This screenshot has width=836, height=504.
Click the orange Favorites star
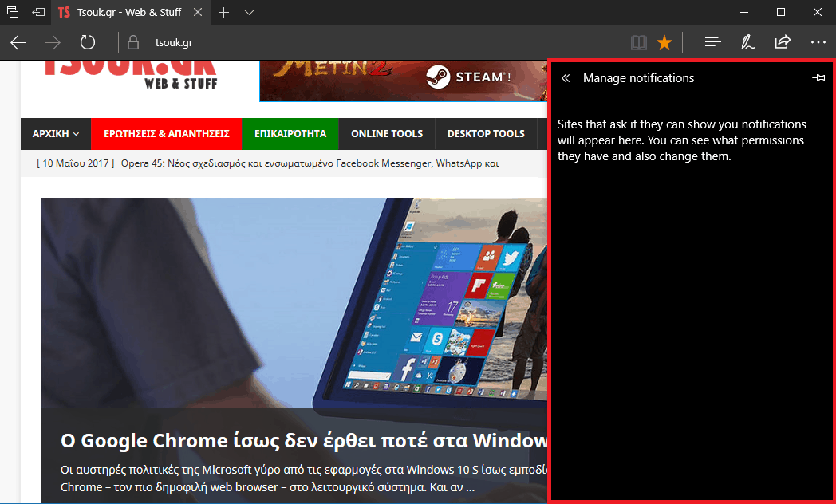664,42
